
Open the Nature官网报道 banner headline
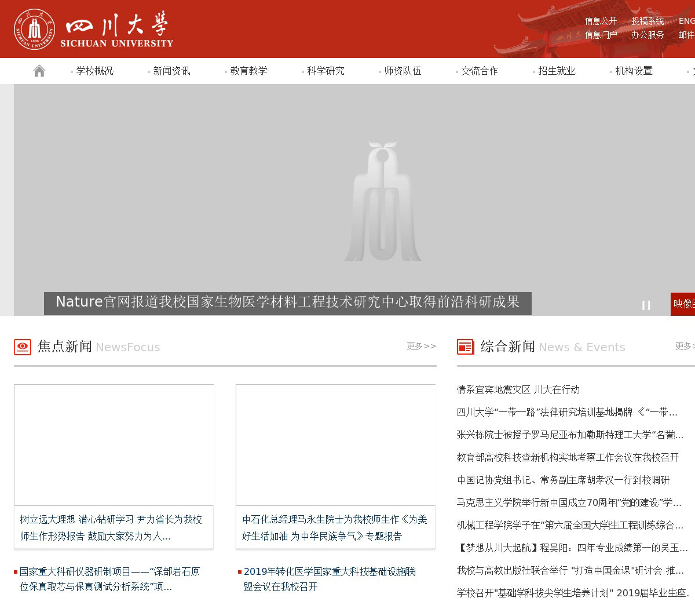[x=287, y=302]
